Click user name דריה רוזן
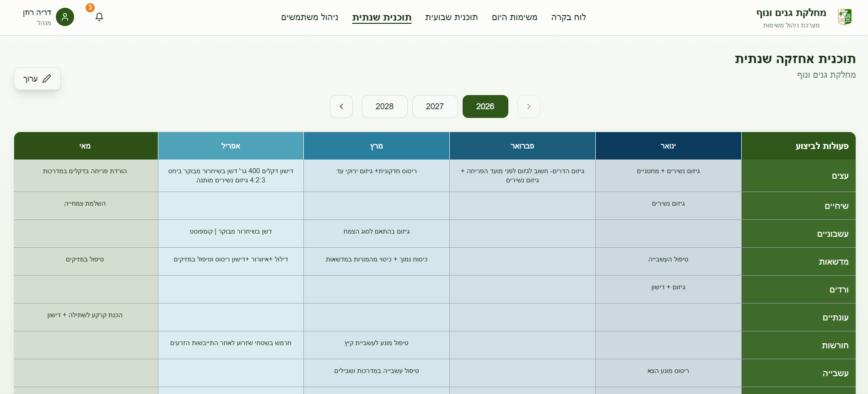This screenshot has height=394, width=868. (x=37, y=13)
